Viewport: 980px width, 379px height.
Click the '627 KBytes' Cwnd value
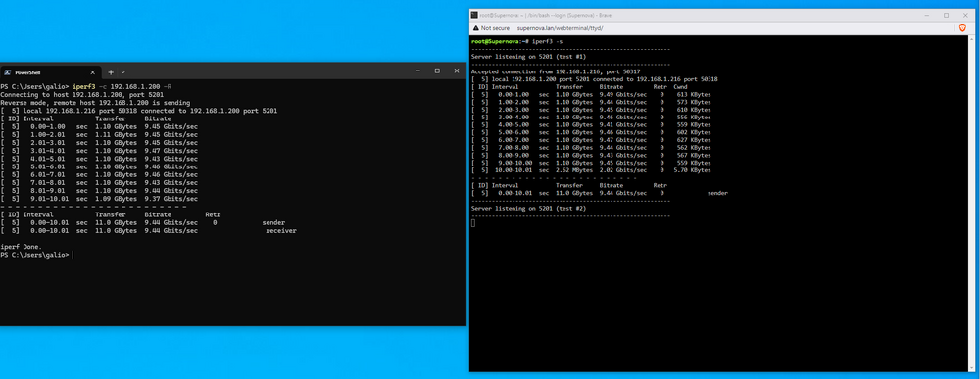coord(694,140)
